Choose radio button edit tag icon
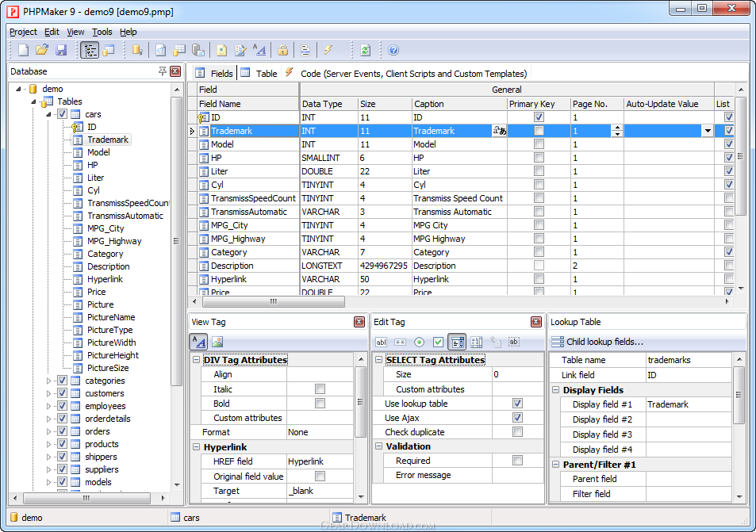756x532 pixels. (x=419, y=343)
